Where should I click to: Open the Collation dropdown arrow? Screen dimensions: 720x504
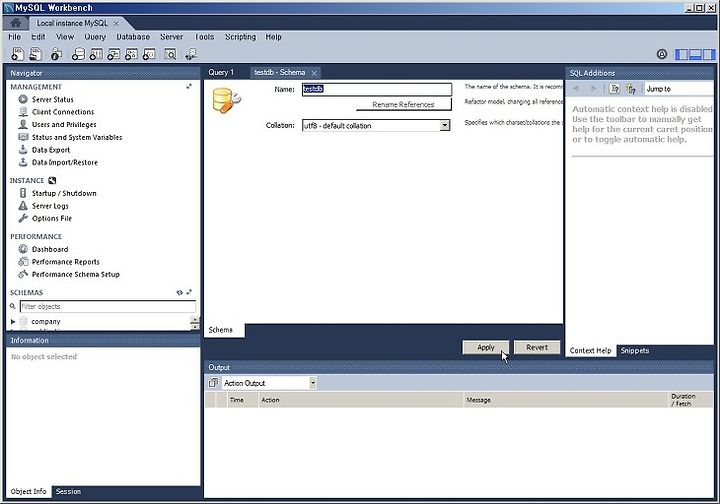pos(444,125)
